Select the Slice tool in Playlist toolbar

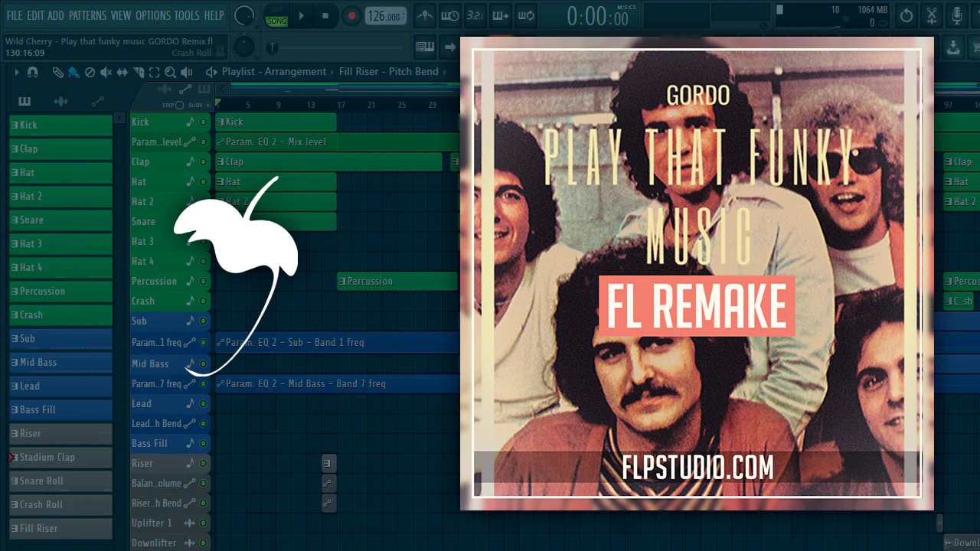click(139, 72)
